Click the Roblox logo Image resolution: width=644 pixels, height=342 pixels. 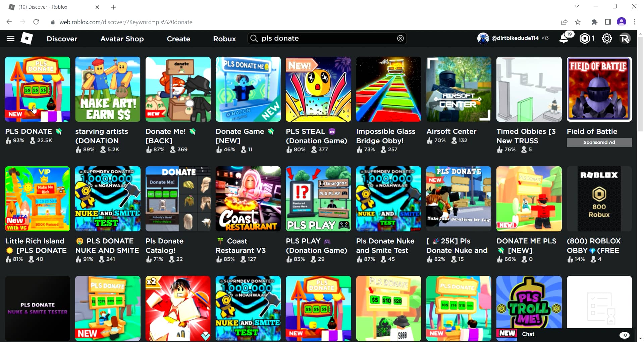[26, 38]
